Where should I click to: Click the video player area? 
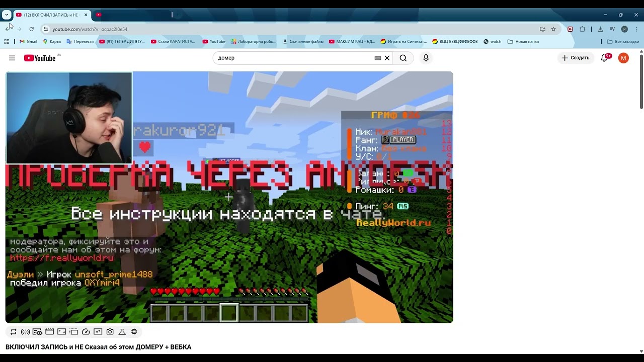229,197
